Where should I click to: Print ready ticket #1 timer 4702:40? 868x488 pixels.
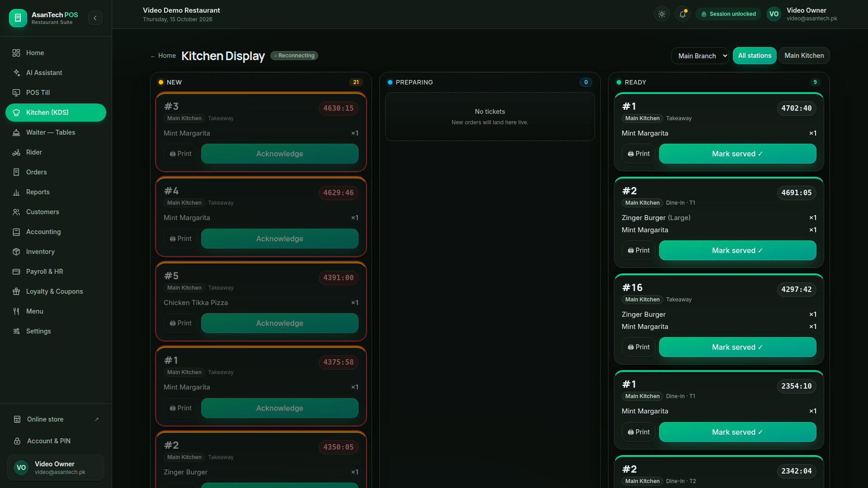[x=639, y=154]
